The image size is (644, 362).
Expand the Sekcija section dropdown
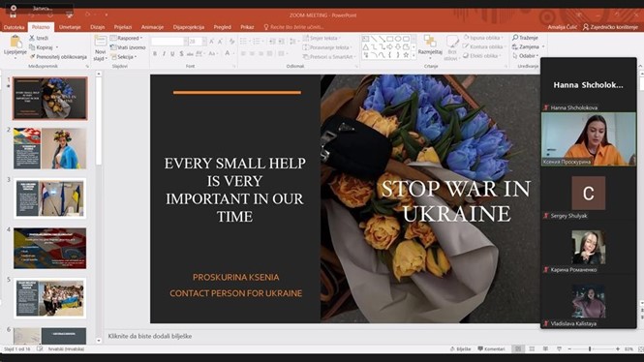(124, 57)
